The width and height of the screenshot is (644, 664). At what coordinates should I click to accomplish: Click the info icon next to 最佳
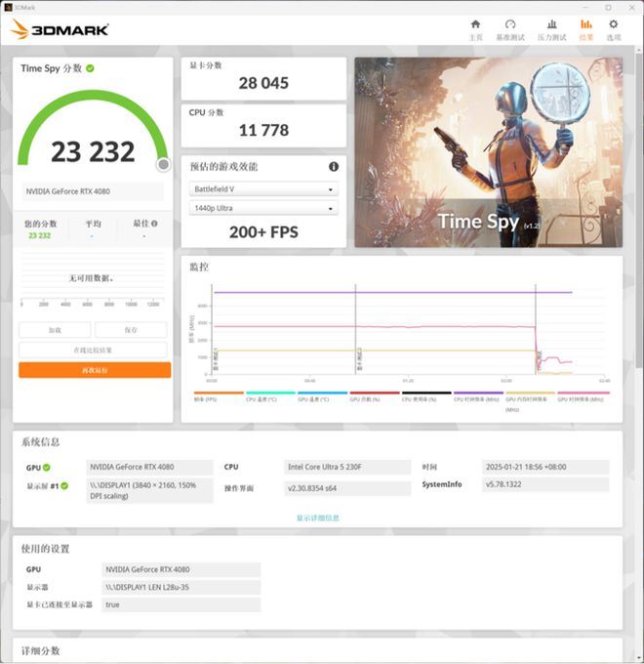click(x=154, y=224)
